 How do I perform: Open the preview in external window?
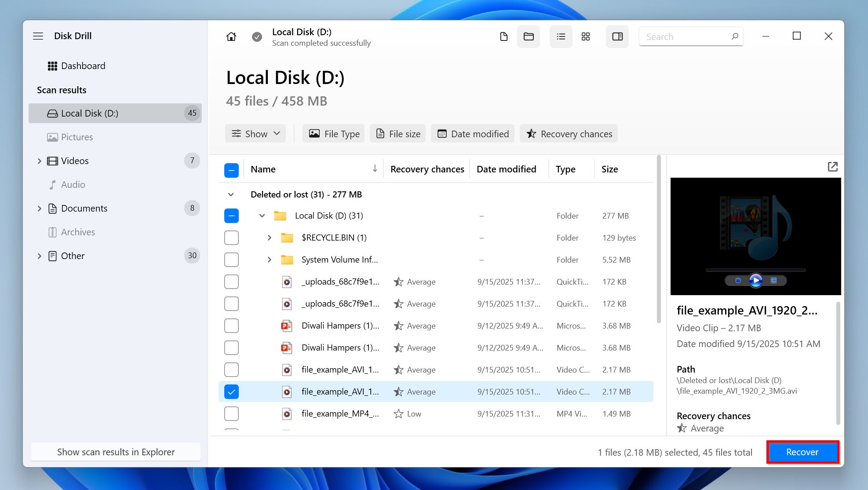tap(833, 167)
